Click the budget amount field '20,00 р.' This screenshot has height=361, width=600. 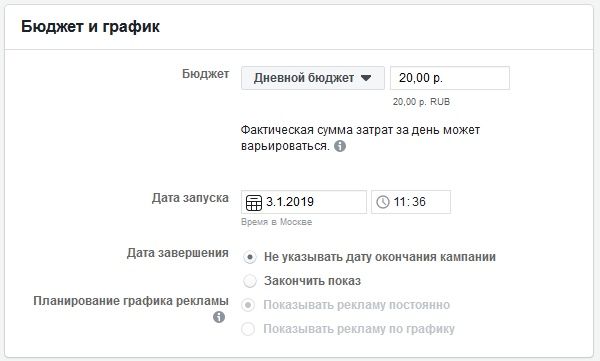click(x=450, y=78)
